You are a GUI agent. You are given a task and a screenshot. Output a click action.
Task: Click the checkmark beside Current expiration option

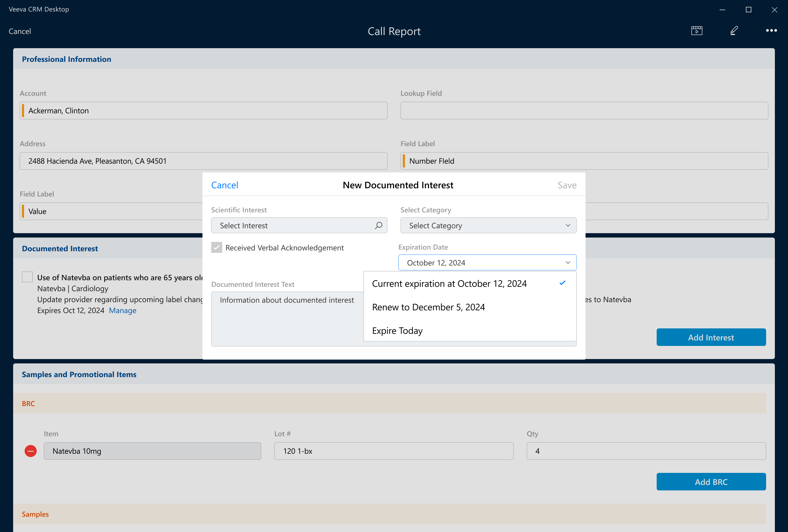click(562, 283)
